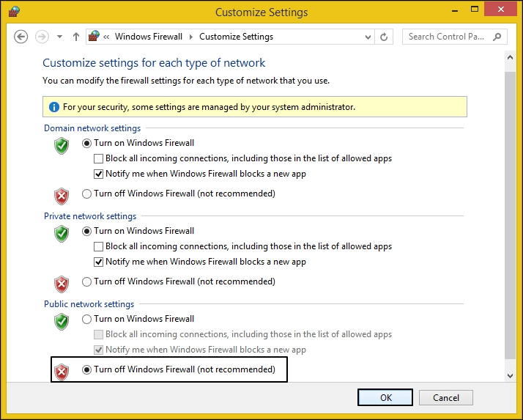The image size is (523, 420).
Task: Expand the breadcrumb arrow after Windows Firewall
Action: 191,37
